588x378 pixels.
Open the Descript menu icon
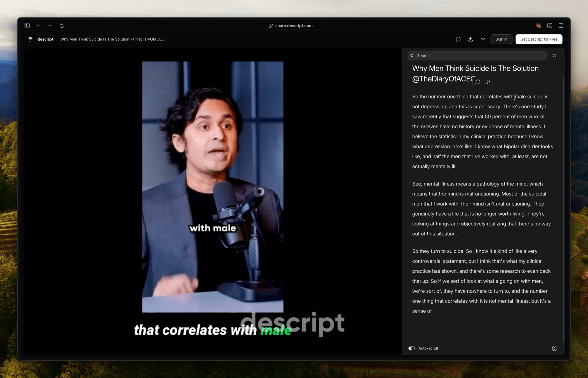point(31,39)
